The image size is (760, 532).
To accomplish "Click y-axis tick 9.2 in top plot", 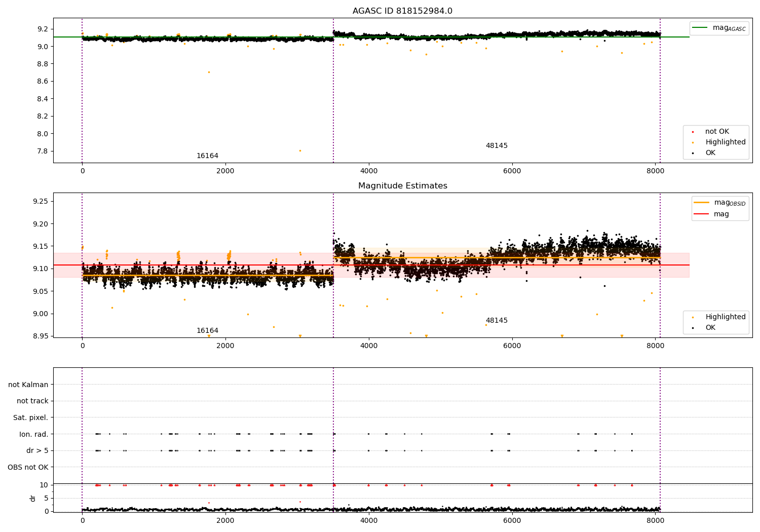I will click(x=43, y=29).
